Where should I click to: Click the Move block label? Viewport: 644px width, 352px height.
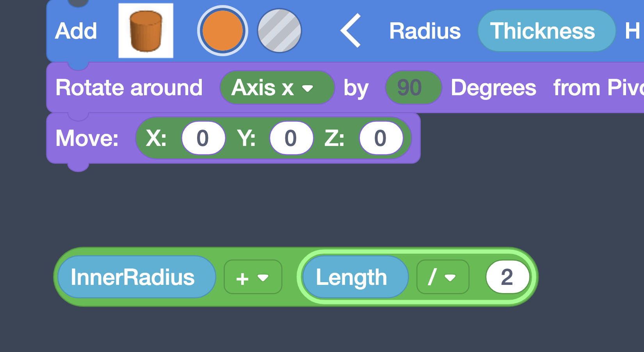point(87,138)
